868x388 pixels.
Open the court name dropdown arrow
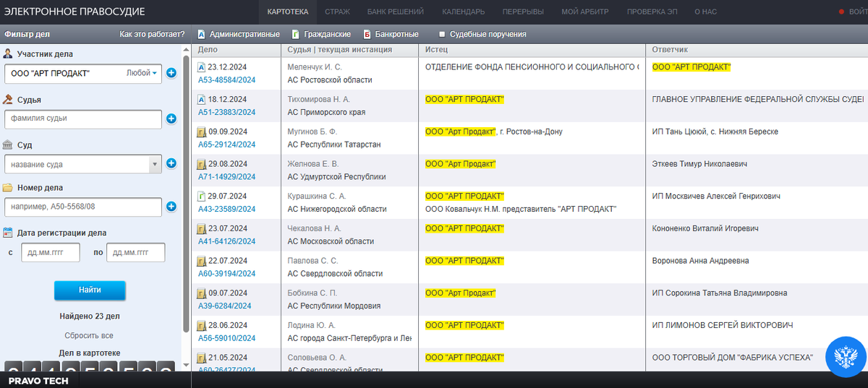pyautogui.click(x=155, y=164)
